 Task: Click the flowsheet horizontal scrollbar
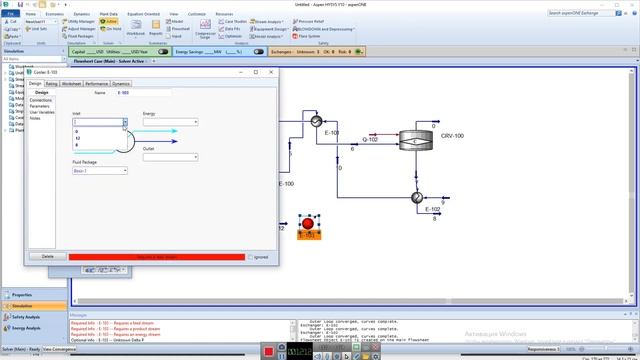point(351,301)
